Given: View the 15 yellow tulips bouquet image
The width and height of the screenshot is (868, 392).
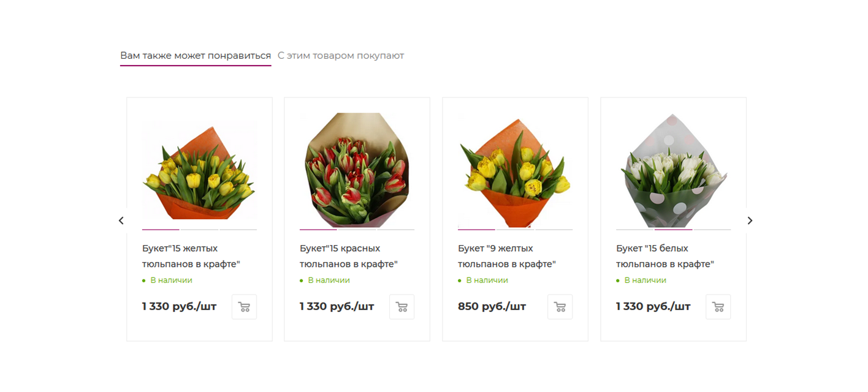Looking at the screenshot, I should (199, 170).
